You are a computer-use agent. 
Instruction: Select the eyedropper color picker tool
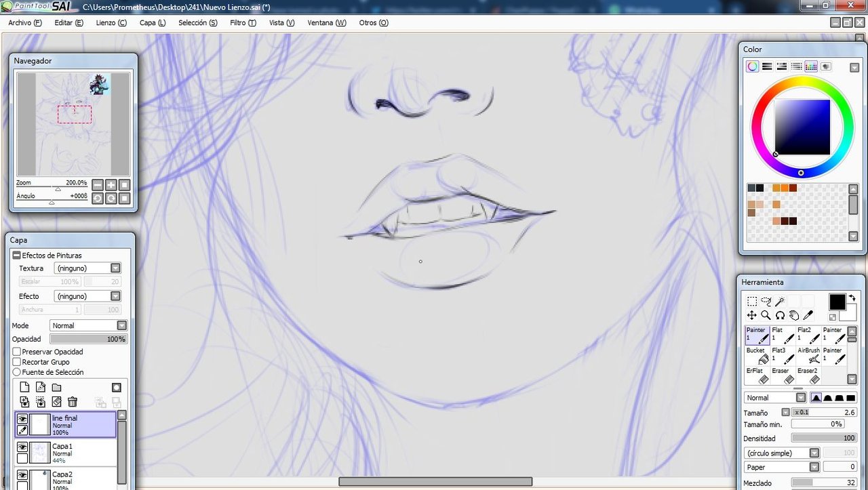(808, 315)
